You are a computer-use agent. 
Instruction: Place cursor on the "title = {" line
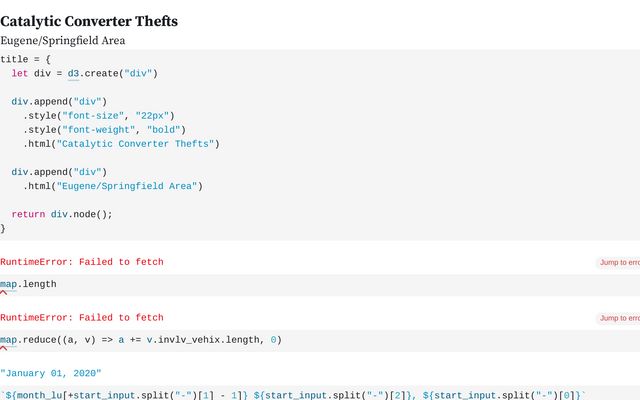(25, 59)
